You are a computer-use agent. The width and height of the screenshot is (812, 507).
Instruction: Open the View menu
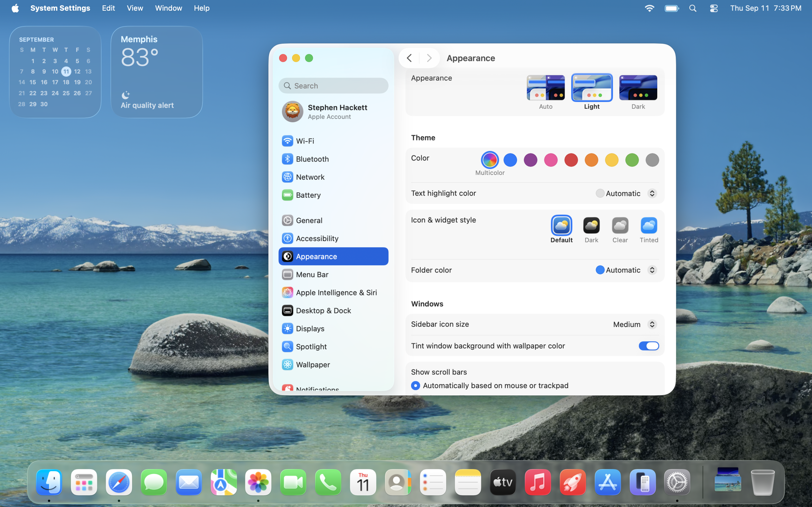point(135,8)
